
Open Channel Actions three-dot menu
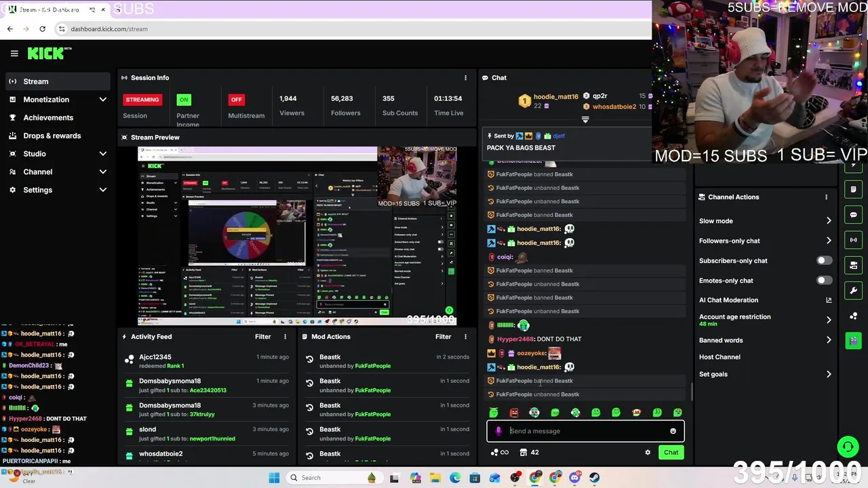tap(826, 197)
